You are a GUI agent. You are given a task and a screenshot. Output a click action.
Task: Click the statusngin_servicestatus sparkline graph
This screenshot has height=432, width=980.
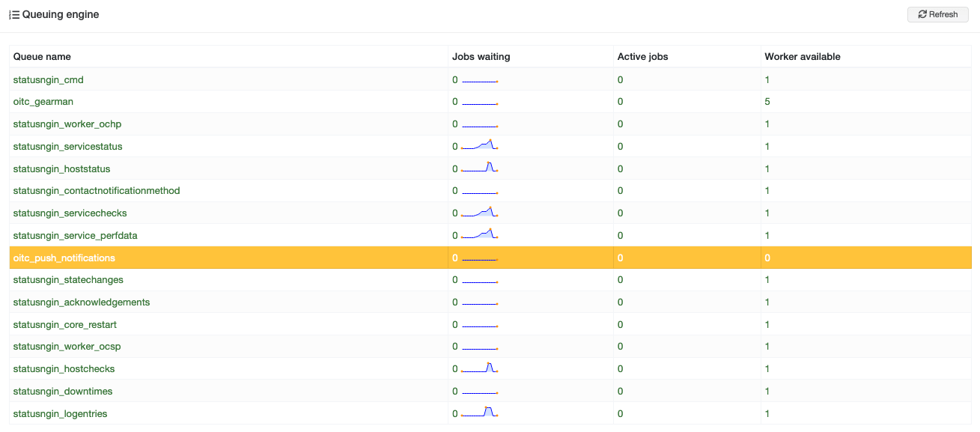[479, 145]
